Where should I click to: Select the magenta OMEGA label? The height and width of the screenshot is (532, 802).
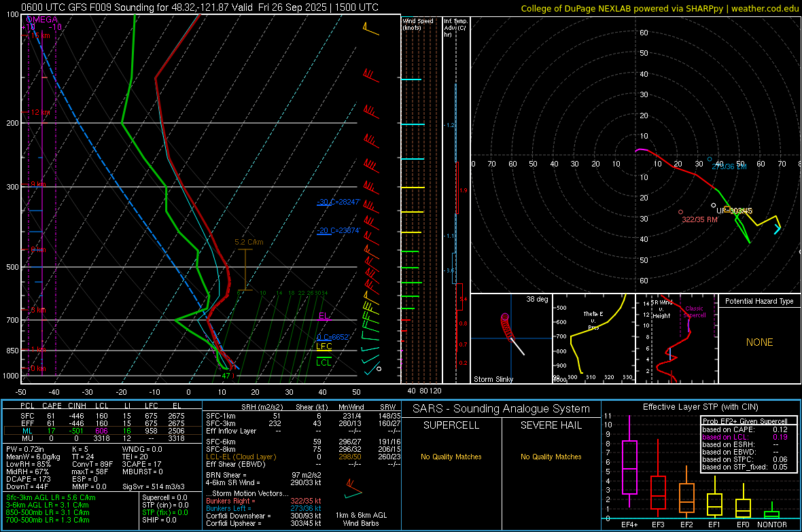click(42, 20)
